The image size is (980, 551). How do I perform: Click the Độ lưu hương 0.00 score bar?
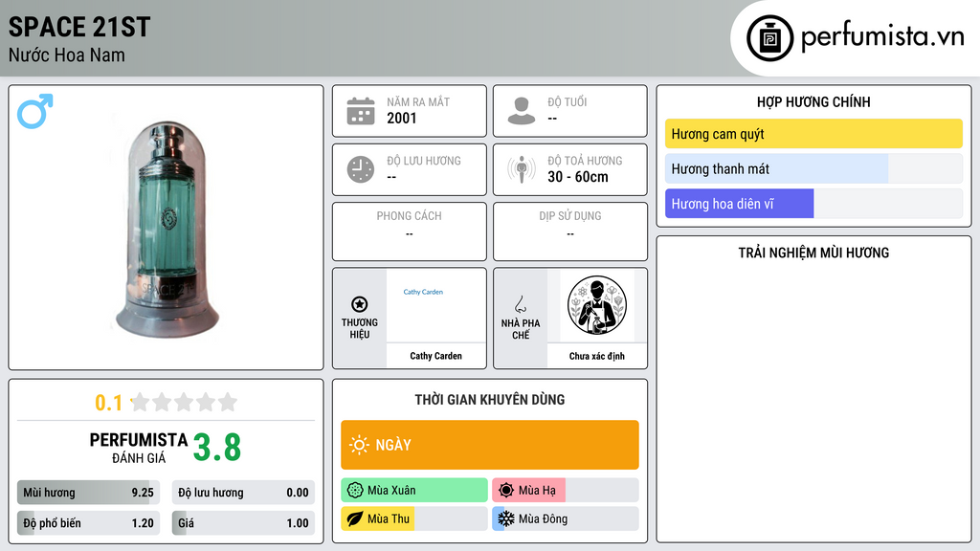pyautogui.click(x=243, y=493)
